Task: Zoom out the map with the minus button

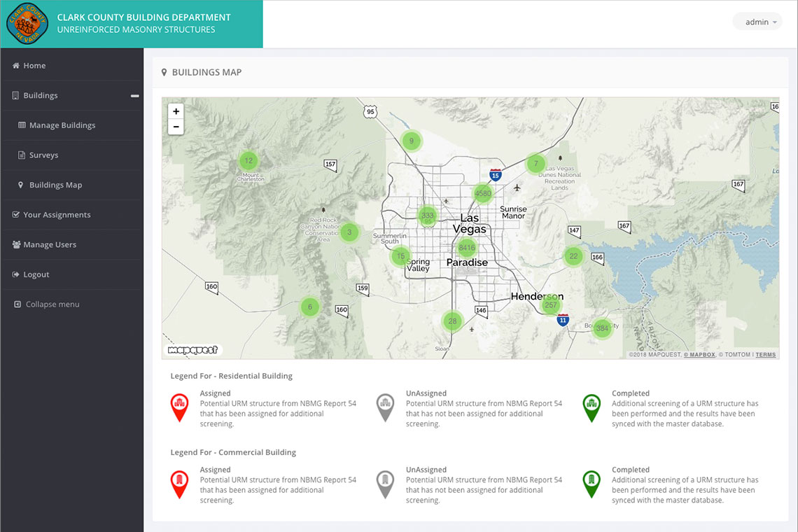Action: (x=176, y=127)
